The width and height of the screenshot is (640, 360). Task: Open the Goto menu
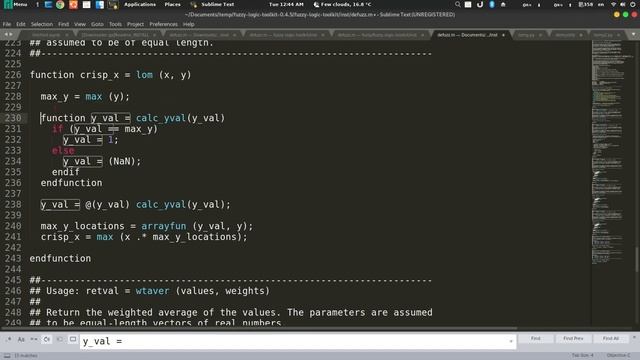click(97, 24)
